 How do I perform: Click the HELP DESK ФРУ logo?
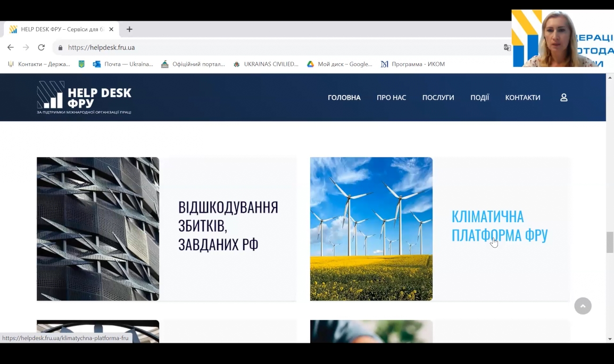point(84,98)
